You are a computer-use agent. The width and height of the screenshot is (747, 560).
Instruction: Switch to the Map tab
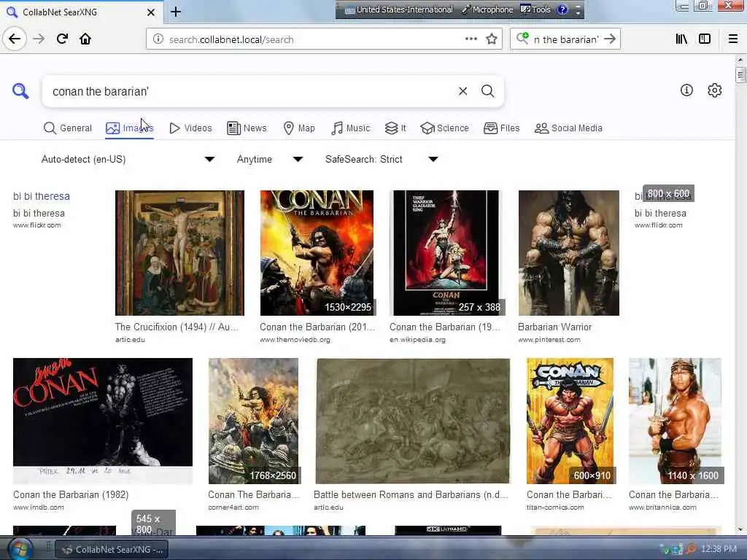click(299, 128)
